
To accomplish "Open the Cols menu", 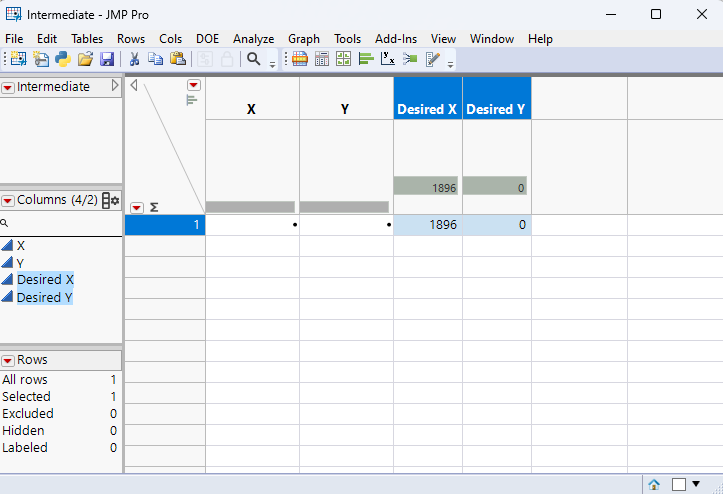I will coord(171,39).
